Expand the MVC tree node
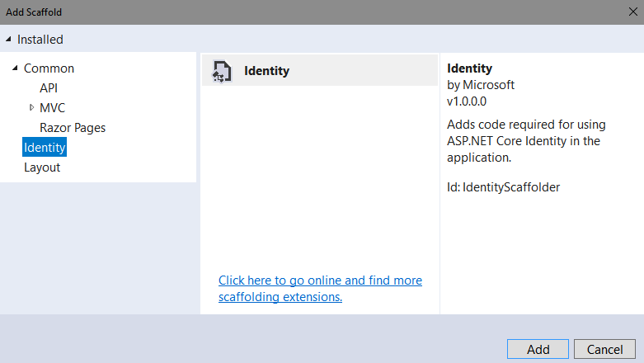This screenshot has height=363, width=644. pos(31,107)
